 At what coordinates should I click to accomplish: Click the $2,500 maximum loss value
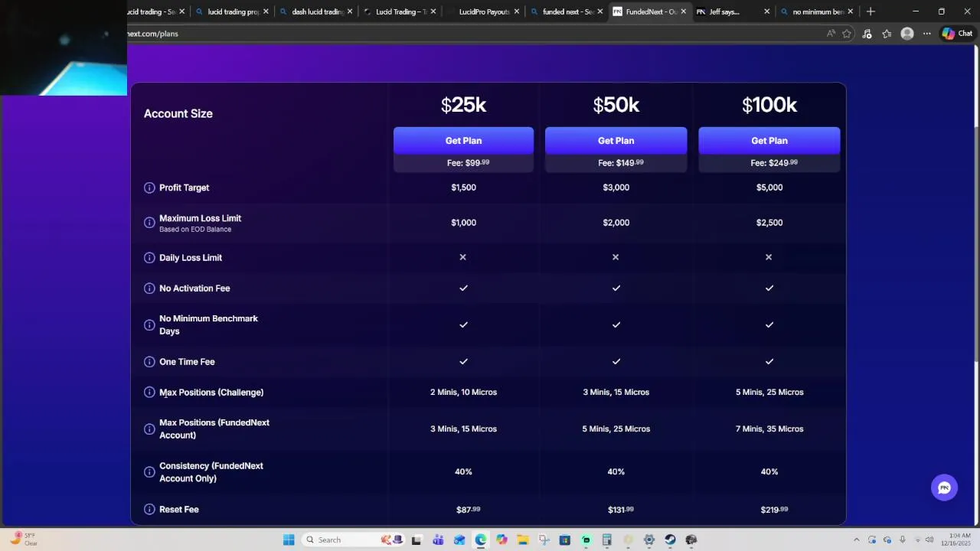[x=769, y=223]
